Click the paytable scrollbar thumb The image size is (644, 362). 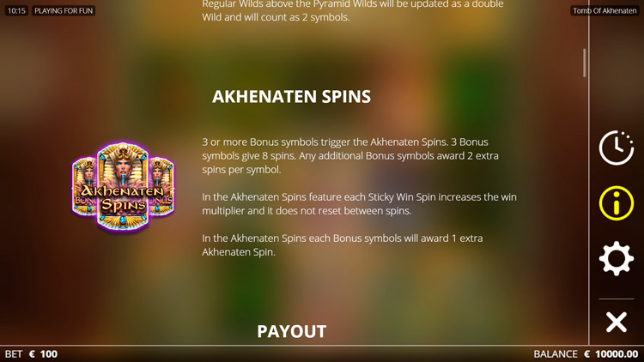pyautogui.click(x=584, y=63)
